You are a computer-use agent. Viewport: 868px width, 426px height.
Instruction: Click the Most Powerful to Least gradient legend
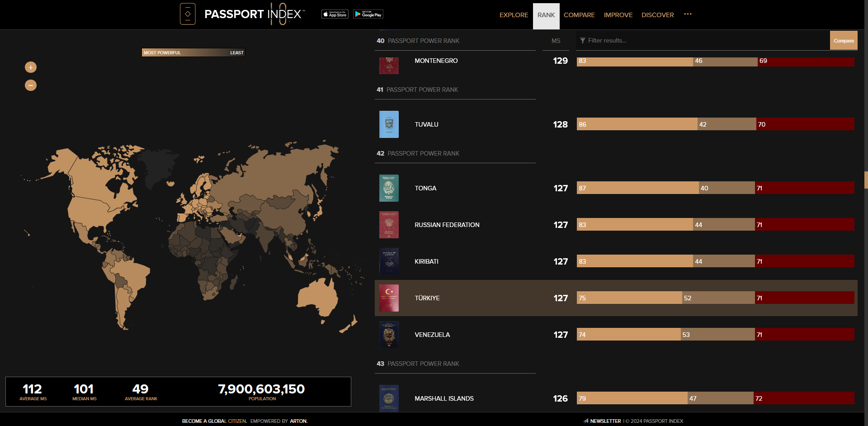(193, 53)
